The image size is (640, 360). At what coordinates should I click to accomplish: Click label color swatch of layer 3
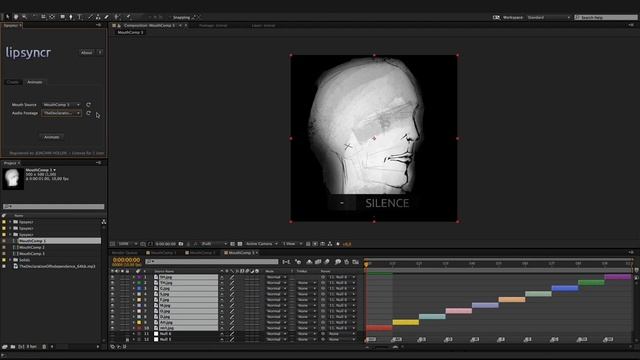click(x=139, y=288)
